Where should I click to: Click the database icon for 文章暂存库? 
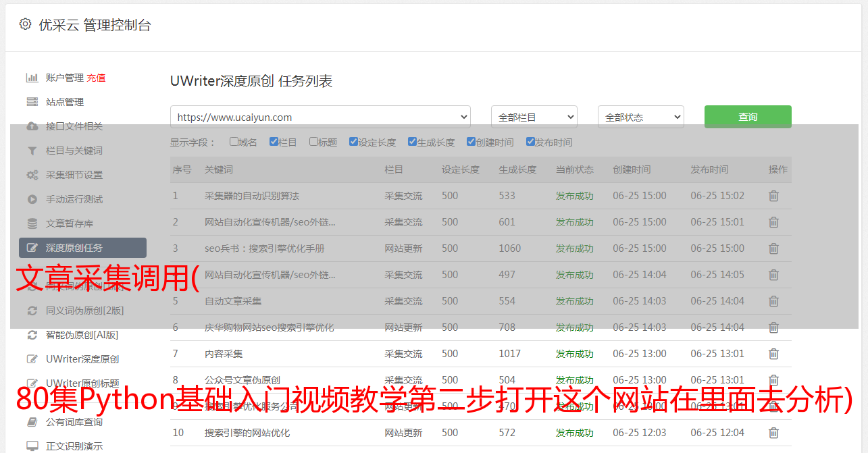32,223
